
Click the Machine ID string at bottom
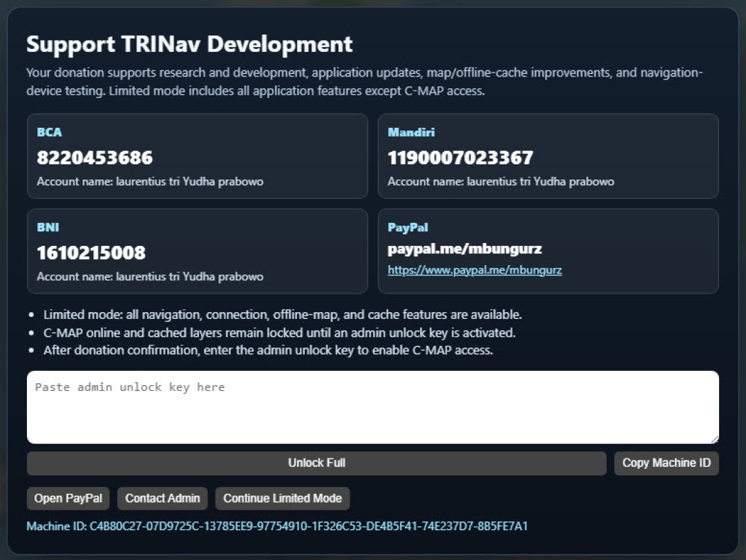pos(277,526)
